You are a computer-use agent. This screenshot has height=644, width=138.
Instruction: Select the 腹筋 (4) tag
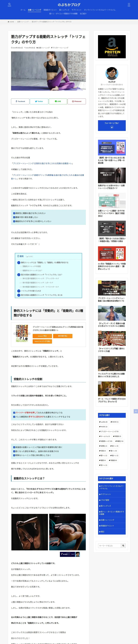pos(102,460)
